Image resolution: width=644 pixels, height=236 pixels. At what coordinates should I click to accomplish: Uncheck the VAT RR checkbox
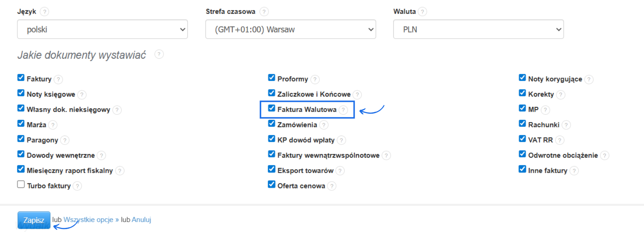[x=522, y=139]
